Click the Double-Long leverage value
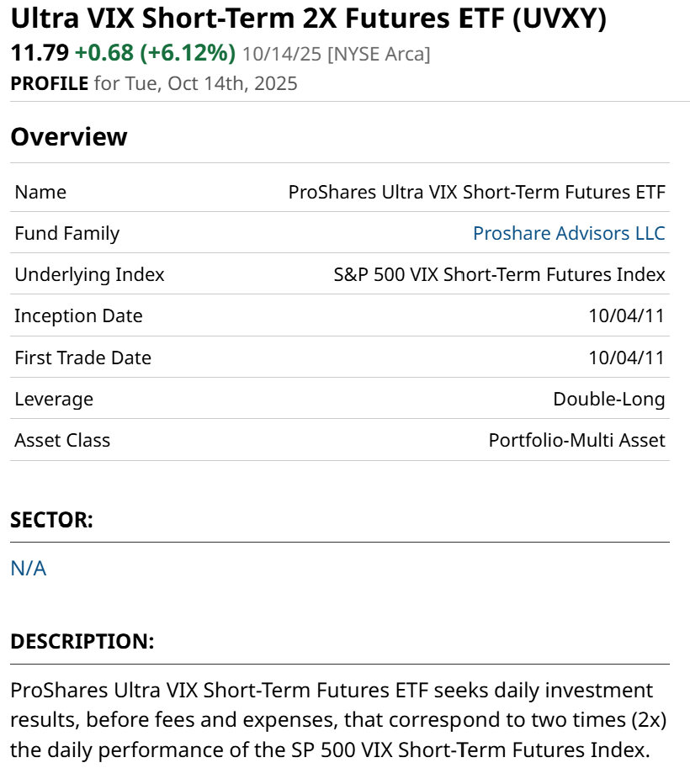This screenshot has width=690, height=784. pyautogui.click(x=608, y=399)
